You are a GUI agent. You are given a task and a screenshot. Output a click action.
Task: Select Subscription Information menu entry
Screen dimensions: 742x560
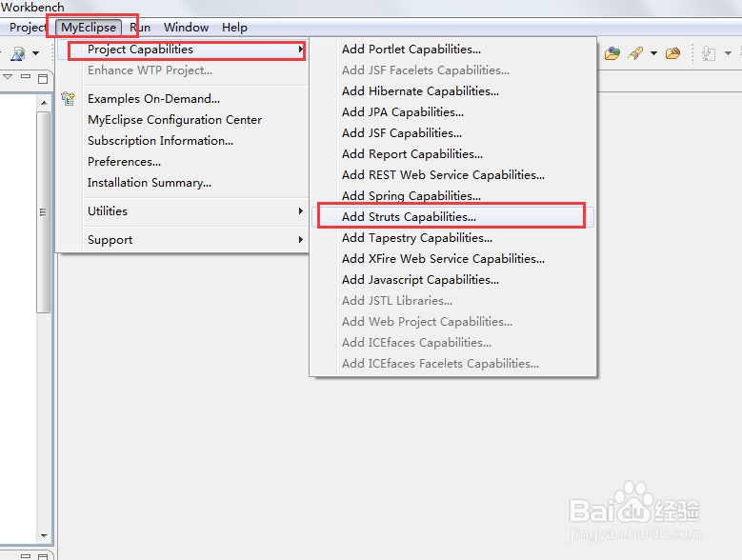click(x=184, y=140)
